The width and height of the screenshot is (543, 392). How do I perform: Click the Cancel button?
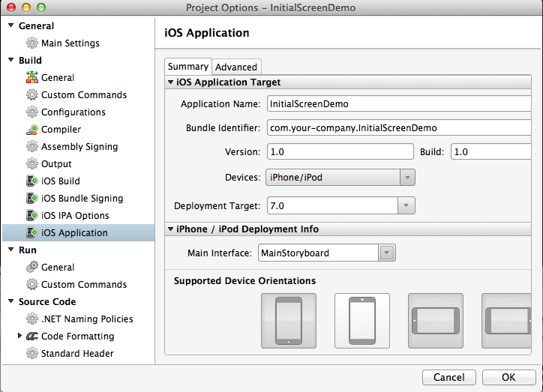[x=449, y=377]
